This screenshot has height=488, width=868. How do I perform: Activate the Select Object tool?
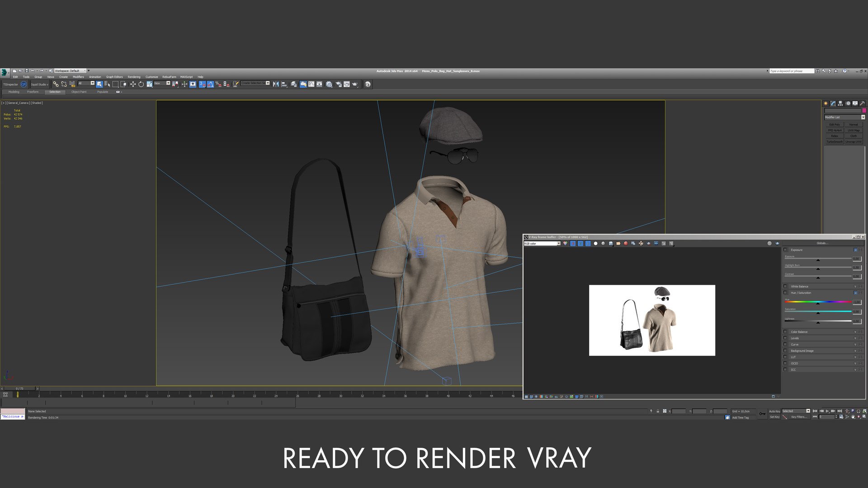99,84
